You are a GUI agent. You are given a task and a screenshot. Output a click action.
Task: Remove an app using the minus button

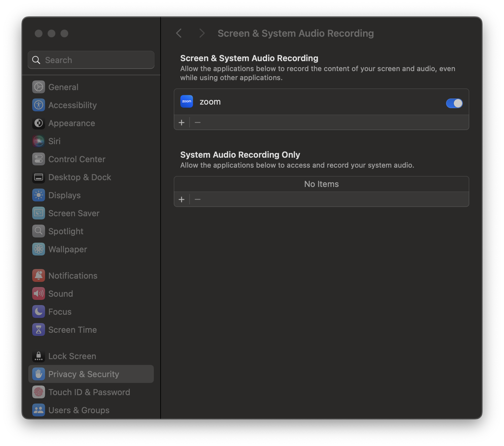198,122
